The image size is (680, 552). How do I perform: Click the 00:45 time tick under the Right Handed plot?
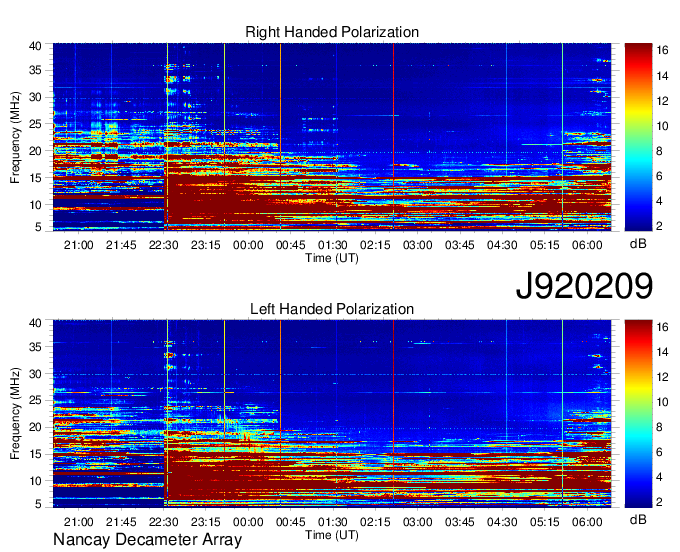point(291,245)
